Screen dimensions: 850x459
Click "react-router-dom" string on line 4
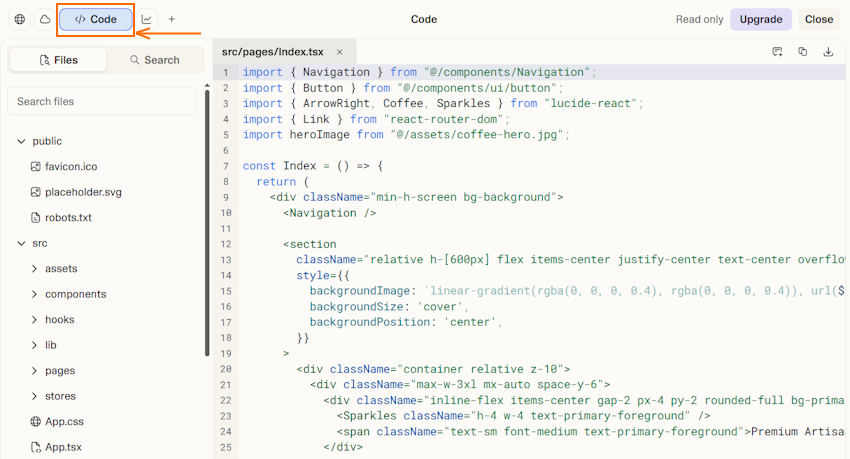[443, 119]
